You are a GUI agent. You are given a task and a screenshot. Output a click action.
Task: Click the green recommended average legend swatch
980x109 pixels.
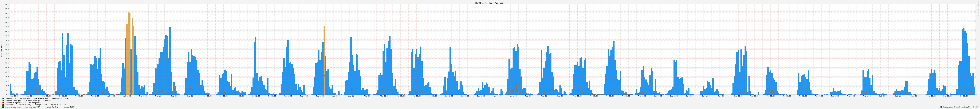pyautogui.click(x=3, y=107)
